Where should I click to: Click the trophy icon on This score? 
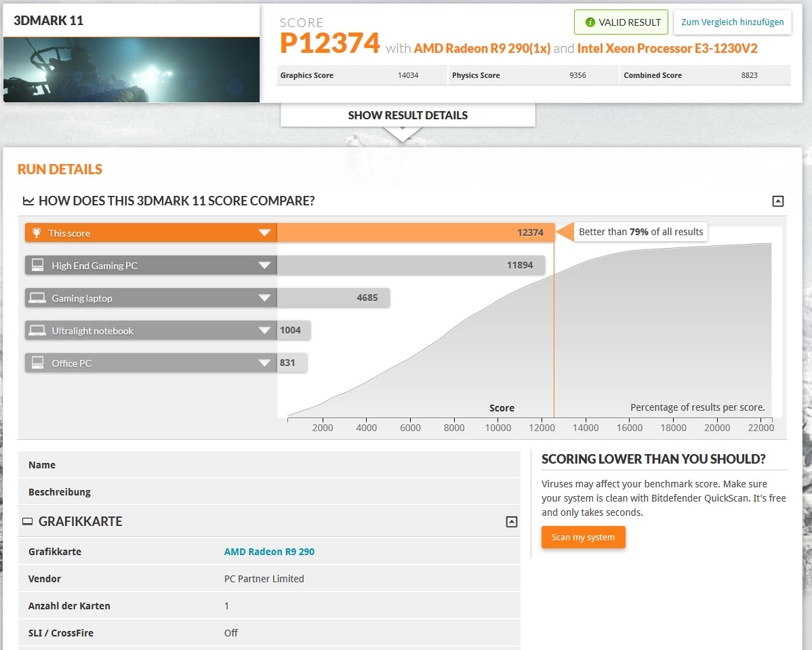click(38, 233)
